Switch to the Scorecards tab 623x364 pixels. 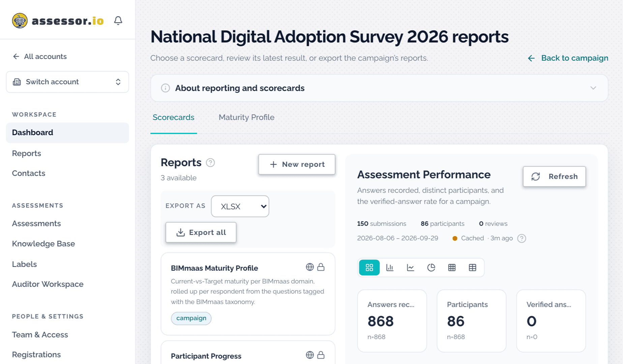173,117
